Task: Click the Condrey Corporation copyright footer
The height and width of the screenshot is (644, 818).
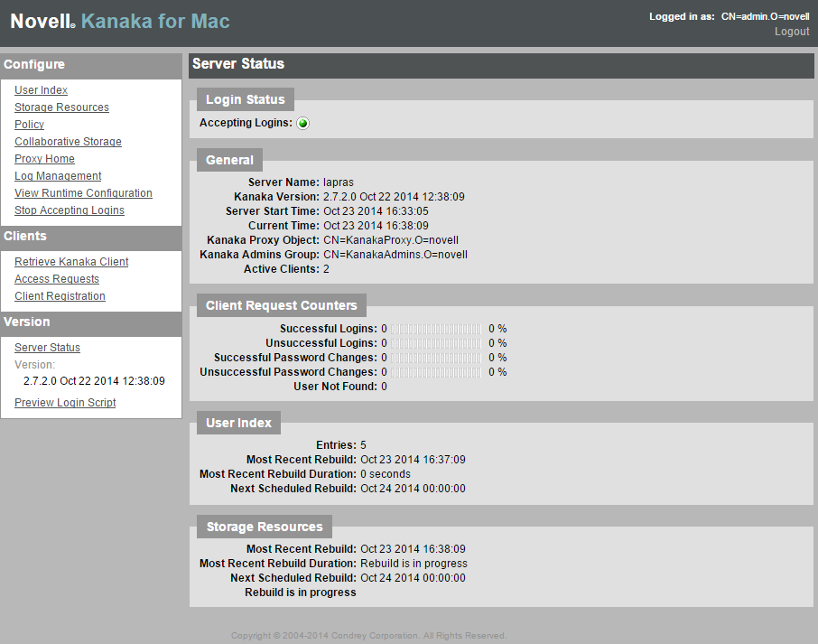Action: (x=369, y=636)
